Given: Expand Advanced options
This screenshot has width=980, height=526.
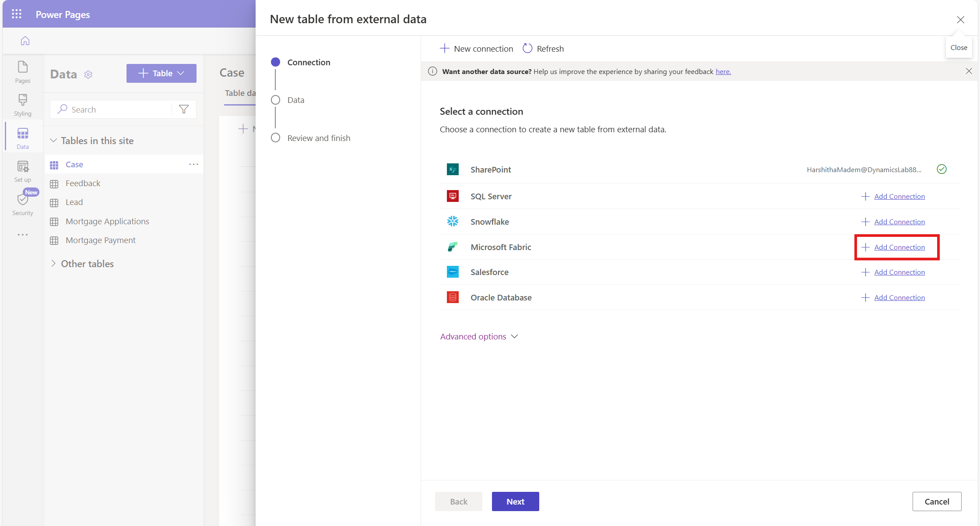Looking at the screenshot, I should coord(479,336).
